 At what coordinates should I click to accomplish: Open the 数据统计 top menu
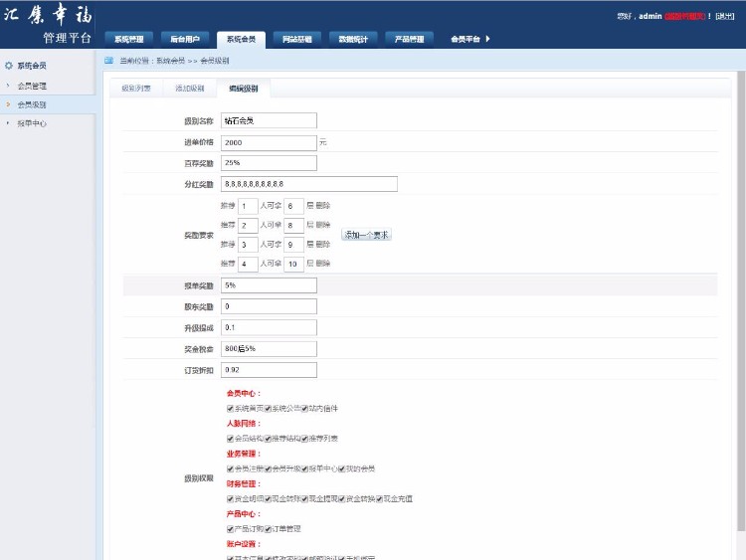353,39
